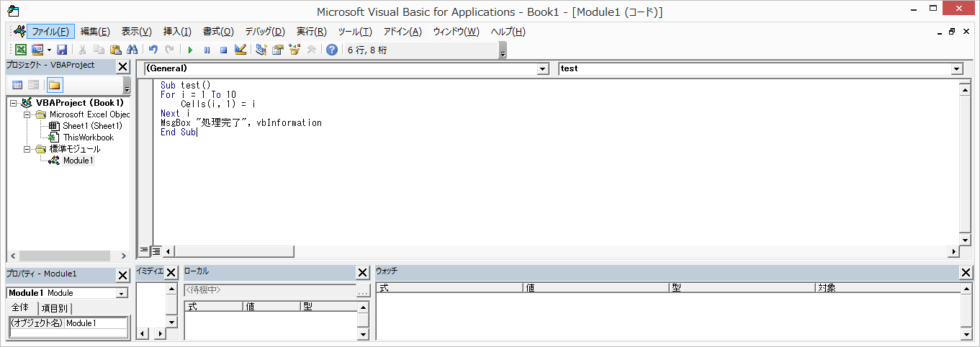Switch to the 項目別 properties tab
Viewport: 980px width, 347px height.
point(54,308)
